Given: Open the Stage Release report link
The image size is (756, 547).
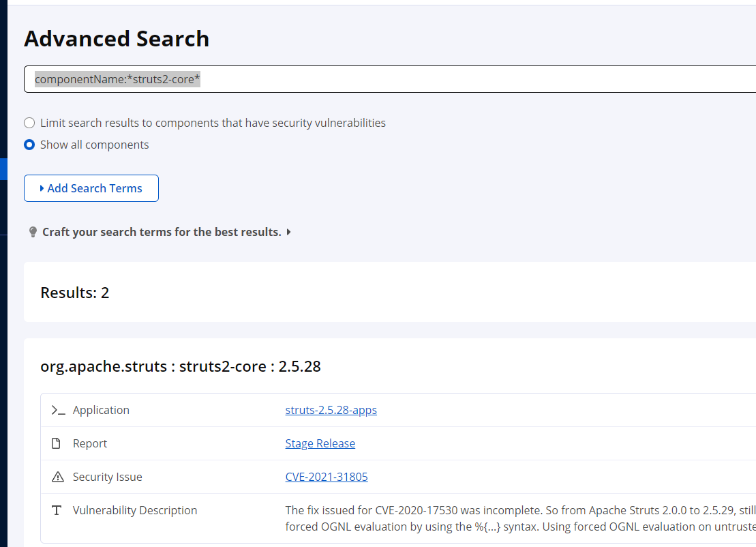Looking at the screenshot, I should 320,443.
